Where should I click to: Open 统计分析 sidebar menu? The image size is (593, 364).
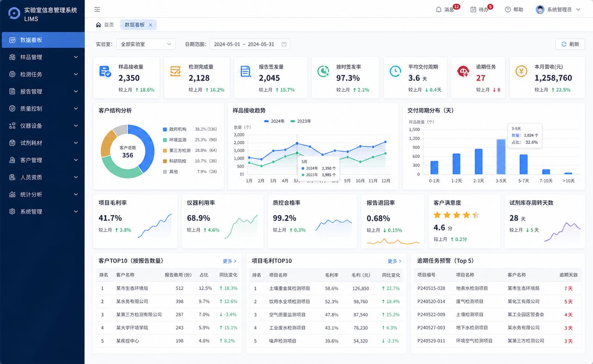pyautogui.click(x=43, y=194)
